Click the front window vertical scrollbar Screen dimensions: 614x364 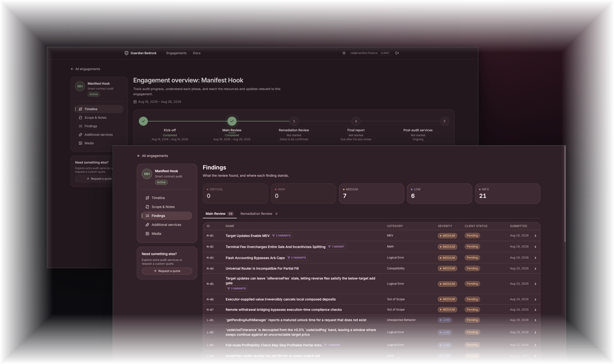coord(565,193)
